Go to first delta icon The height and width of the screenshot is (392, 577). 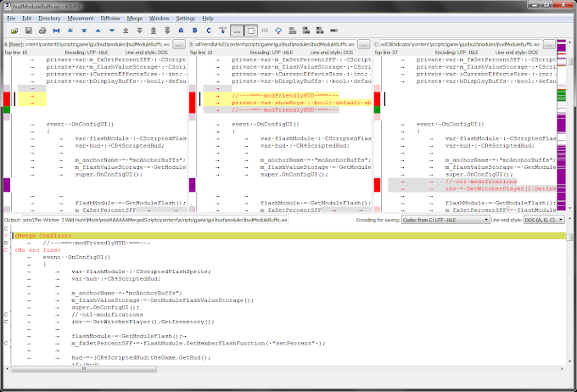[70, 31]
